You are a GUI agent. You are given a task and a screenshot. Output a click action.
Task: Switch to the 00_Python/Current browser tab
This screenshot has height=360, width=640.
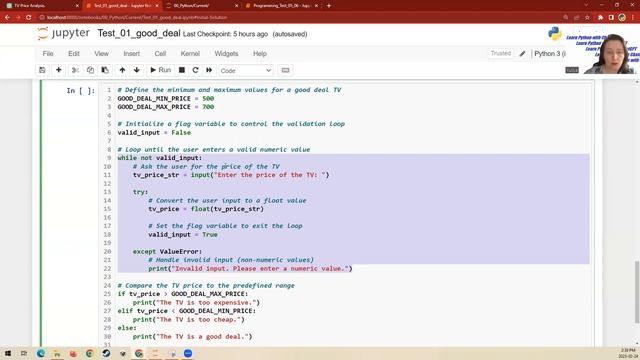[x=201, y=6]
